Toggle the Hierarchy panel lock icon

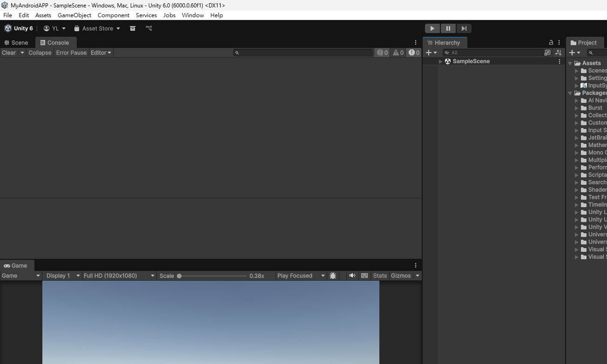tap(551, 42)
